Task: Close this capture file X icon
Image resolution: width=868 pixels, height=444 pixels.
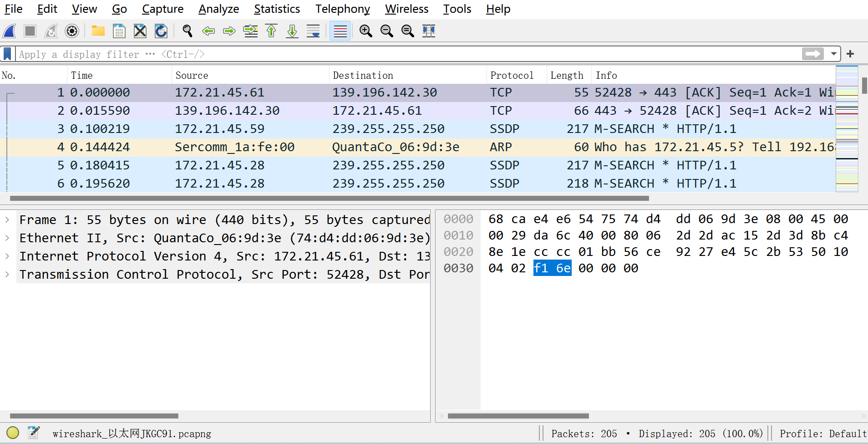Action: 140,31
